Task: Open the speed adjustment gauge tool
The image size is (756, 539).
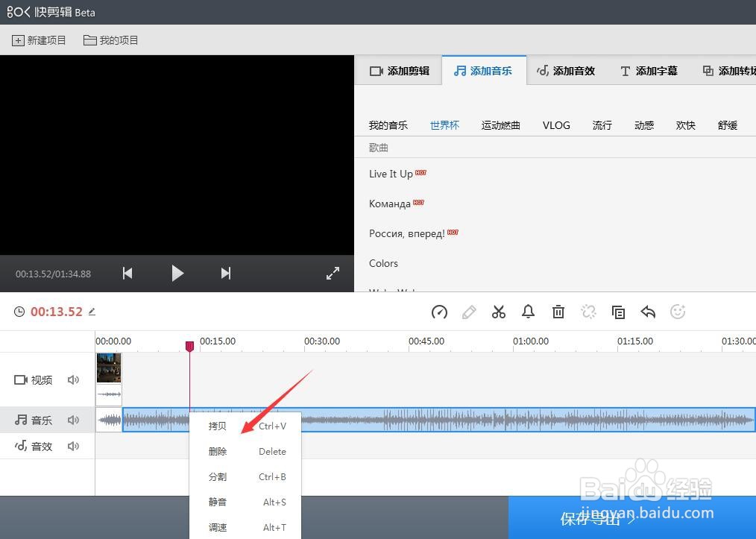Action: (x=439, y=312)
